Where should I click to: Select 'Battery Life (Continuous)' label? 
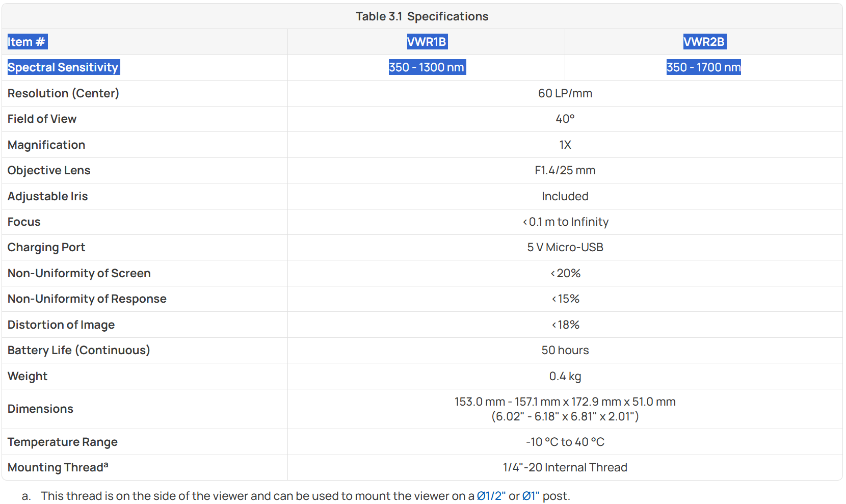[x=78, y=350]
